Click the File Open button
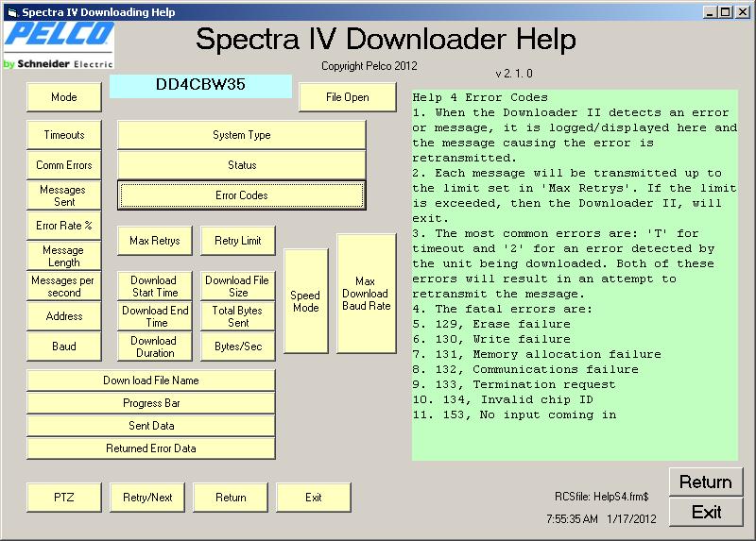 click(x=348, y=97)
